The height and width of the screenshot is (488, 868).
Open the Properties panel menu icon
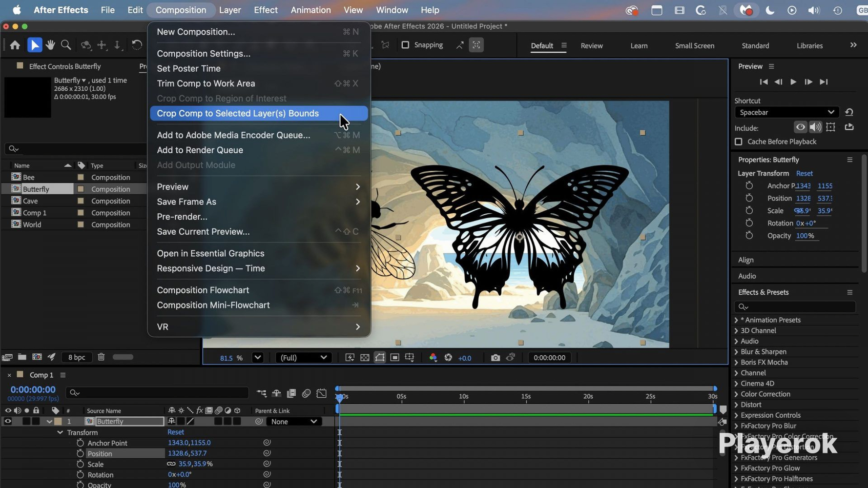click(x=850, y=160)
